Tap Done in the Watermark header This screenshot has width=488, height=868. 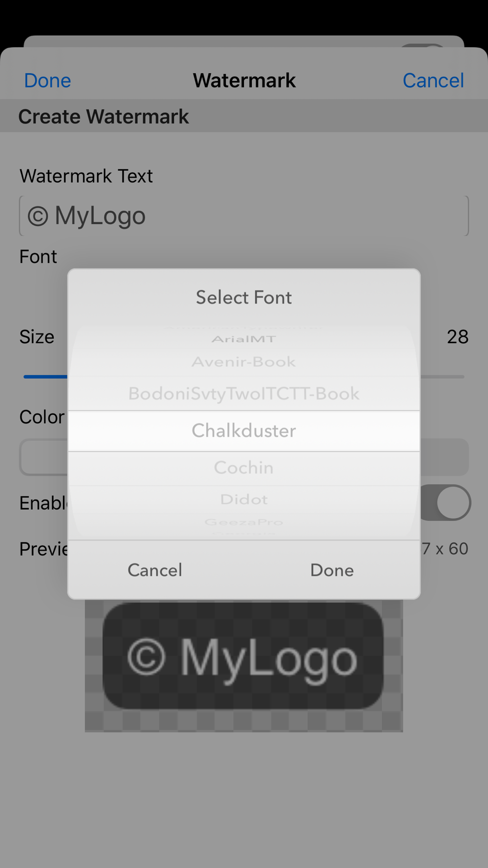47,81
